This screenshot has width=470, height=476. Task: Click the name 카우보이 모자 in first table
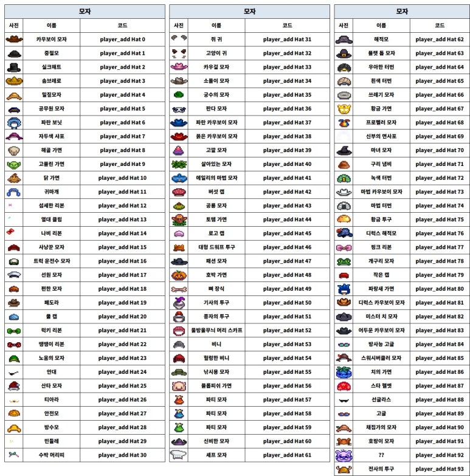pos(51,39)
